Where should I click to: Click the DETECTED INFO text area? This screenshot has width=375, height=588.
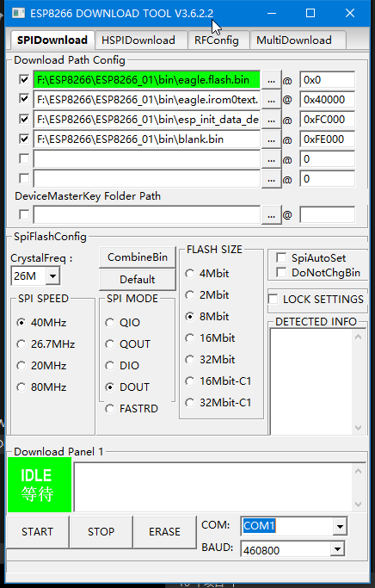click(x=311, y=382)
